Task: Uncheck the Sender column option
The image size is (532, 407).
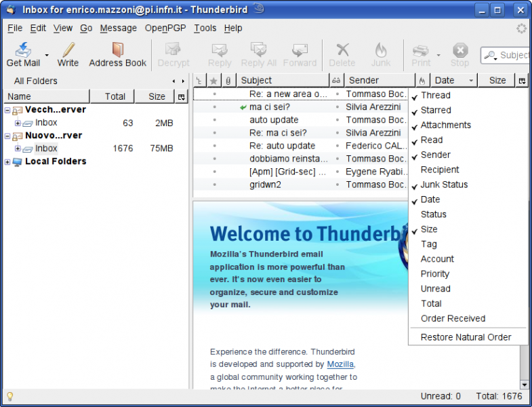Action: 467,155
